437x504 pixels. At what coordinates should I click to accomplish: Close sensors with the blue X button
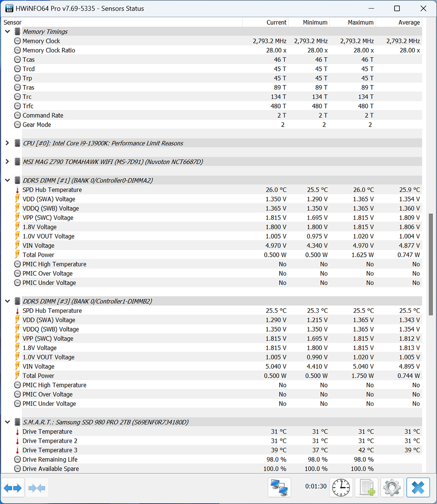tap(418, 487)
